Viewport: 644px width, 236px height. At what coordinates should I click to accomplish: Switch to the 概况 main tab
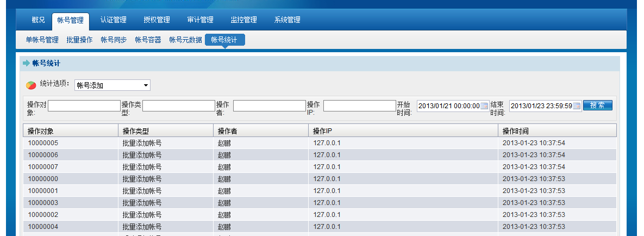tap(38, 20)
